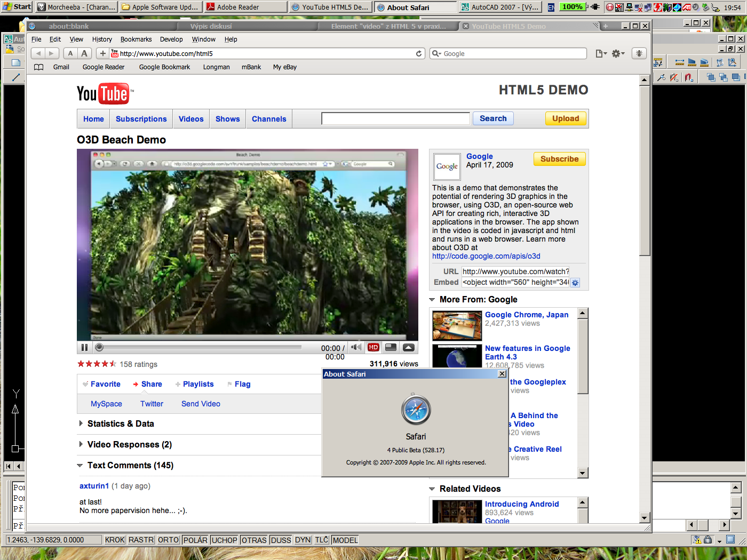This screenshot has height=560, width=747.
Task: Click the YouTube search input field
Action: pos(396,118)
